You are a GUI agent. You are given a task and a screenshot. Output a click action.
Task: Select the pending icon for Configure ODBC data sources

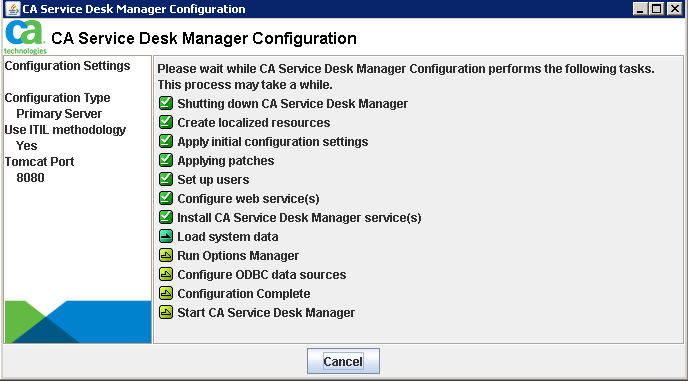165,274
